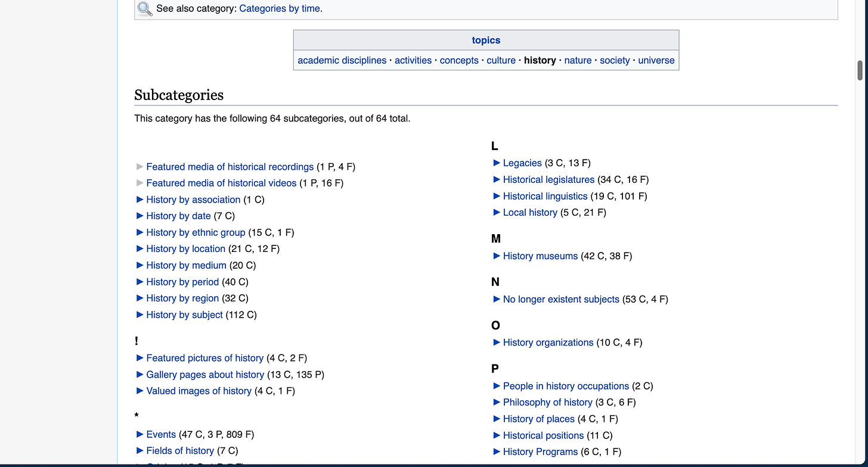Viewport: 868px width, 467px height.
Task: Go to the activities topic
Action: point(413,60)
